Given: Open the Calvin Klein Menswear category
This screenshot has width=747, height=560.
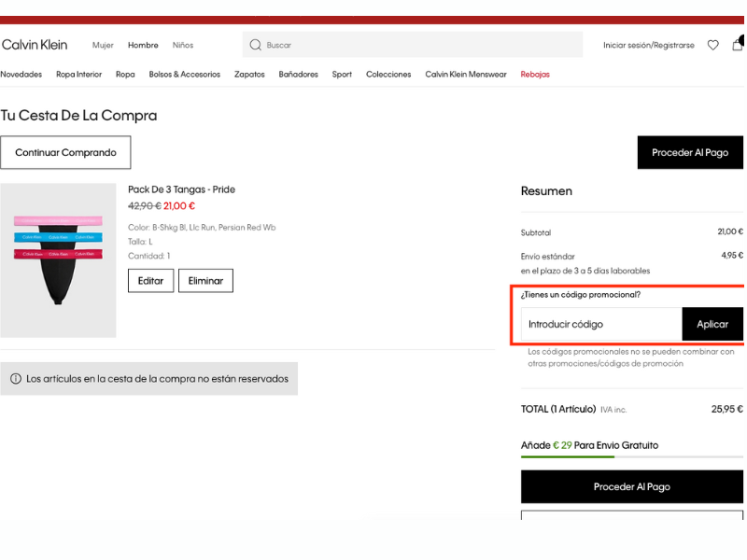Looking at the screenshot, I should point(466,75).
